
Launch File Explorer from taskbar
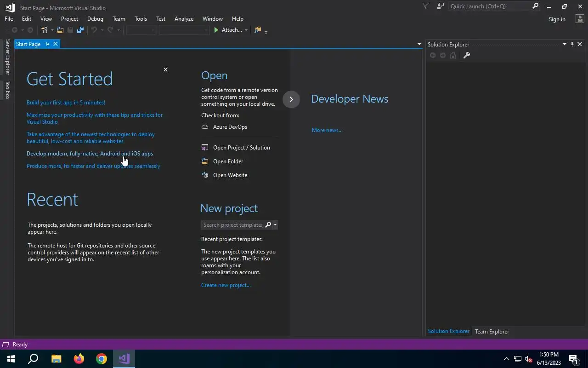pyautogui.click(x=56, y=359)
